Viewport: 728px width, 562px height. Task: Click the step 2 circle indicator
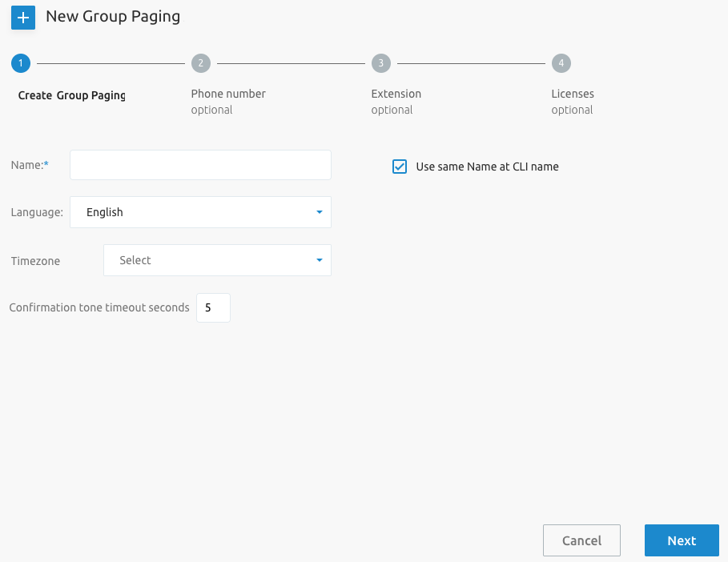[200, 63]
